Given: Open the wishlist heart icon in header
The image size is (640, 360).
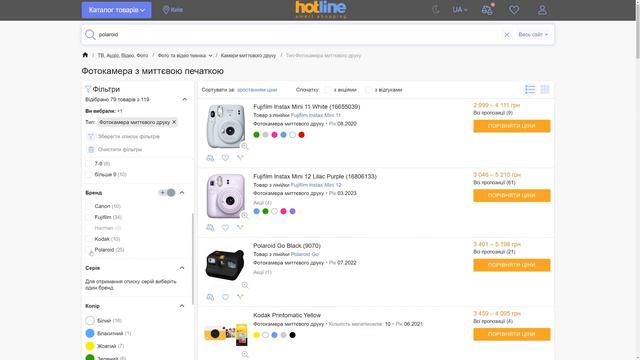Looking at the screenshot, I should click(x=514, y=10).
